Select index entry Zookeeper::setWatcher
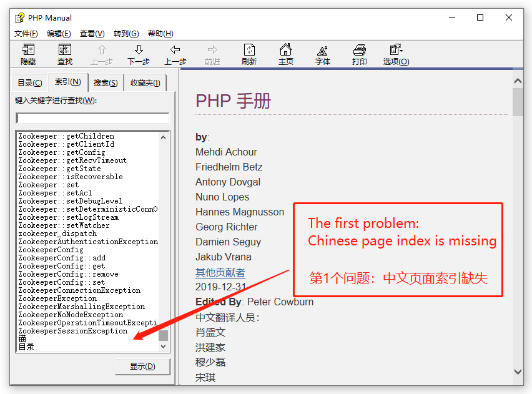Image resolution: width=532 pixels, height=394 pixels. click(64, 225)
